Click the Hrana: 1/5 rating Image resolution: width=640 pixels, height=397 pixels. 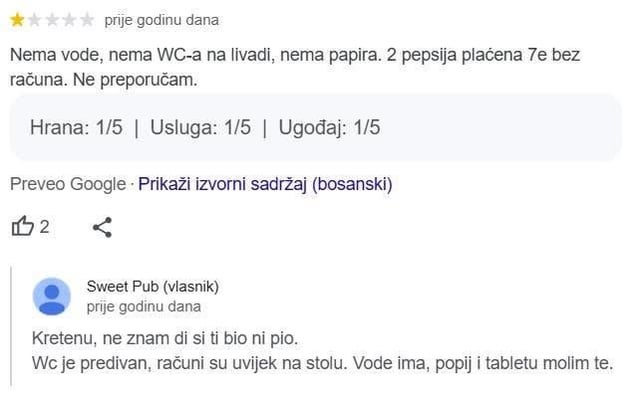pyautogui.click(x=76, y=127)
